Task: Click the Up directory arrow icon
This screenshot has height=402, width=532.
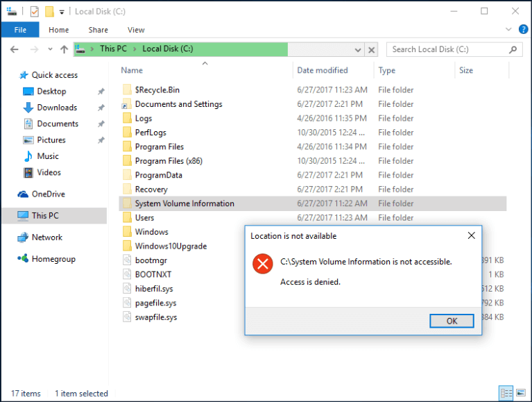Action: (64, 49)
